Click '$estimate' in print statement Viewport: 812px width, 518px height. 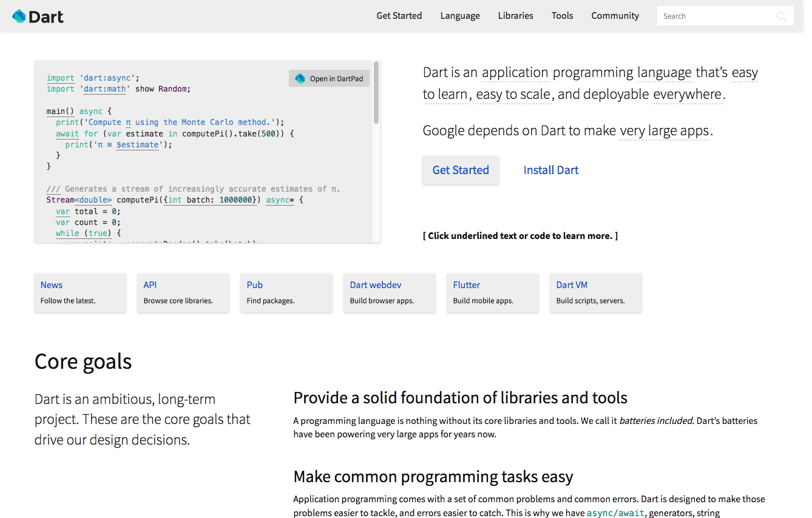coord(137,145)
